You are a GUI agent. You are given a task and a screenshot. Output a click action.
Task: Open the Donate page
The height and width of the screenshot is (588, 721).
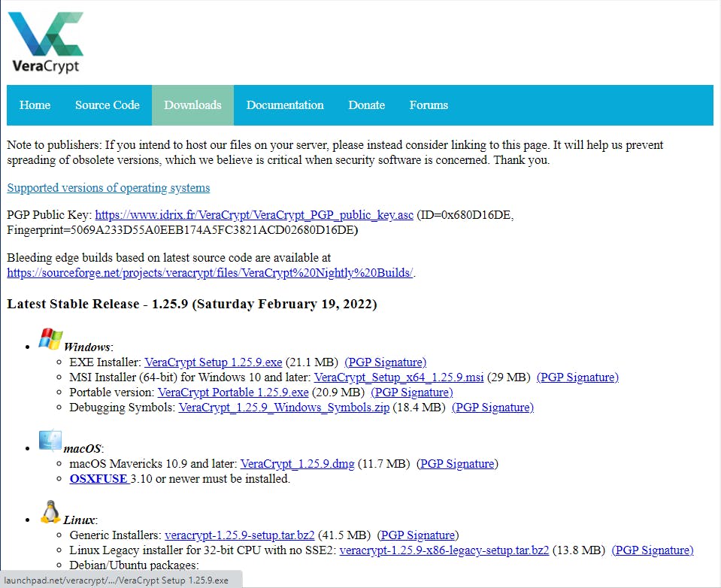pos(366,105)
